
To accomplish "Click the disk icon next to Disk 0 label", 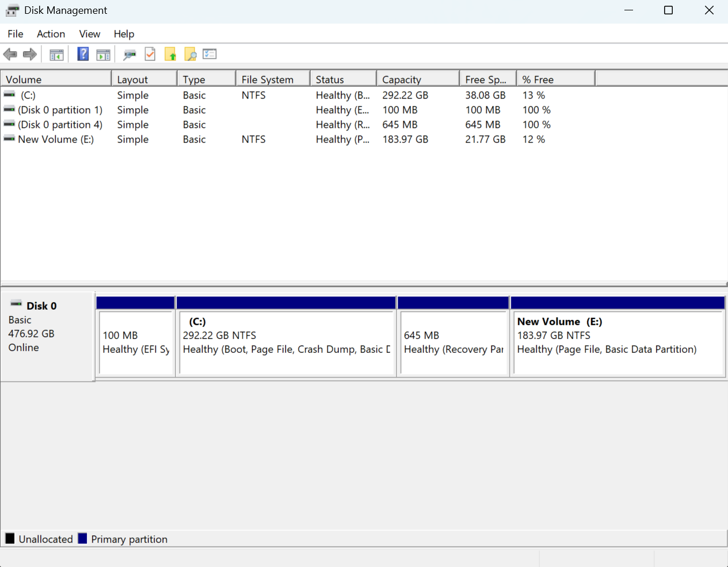I will click(16, 303).
